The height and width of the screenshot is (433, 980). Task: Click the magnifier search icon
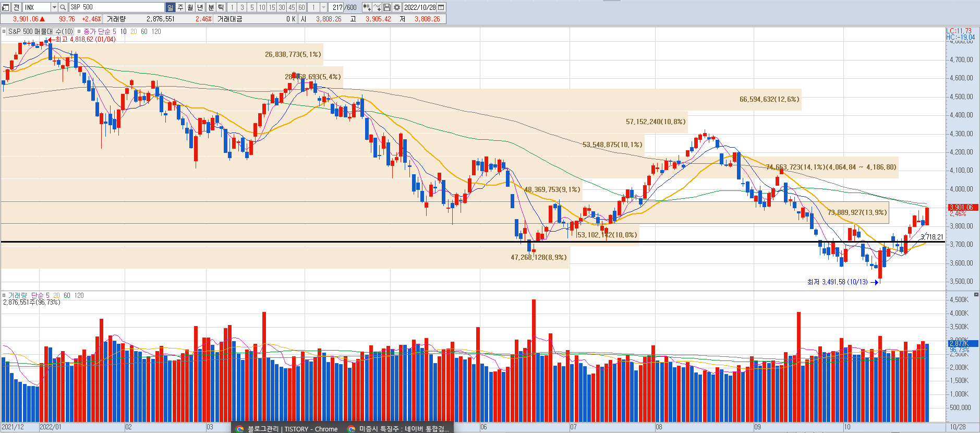[x=63, y=7]
